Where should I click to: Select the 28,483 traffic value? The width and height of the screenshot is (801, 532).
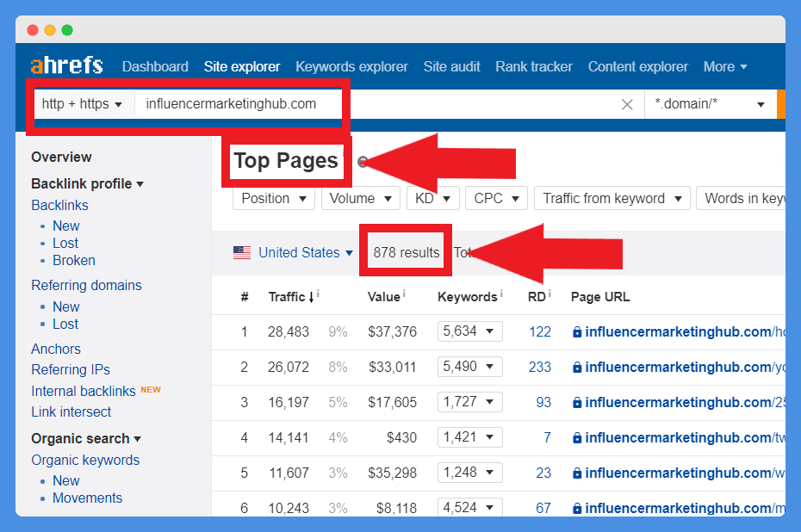(x=289, y=332)
